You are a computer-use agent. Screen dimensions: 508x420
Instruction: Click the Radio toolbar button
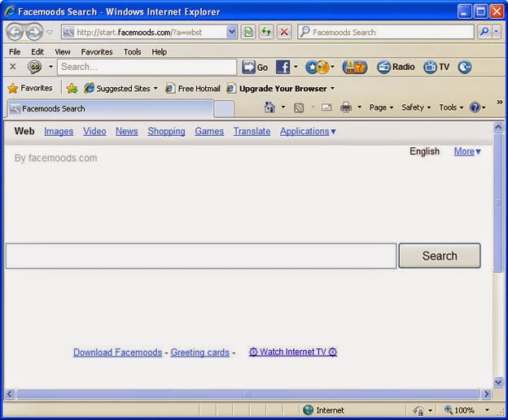396,68
